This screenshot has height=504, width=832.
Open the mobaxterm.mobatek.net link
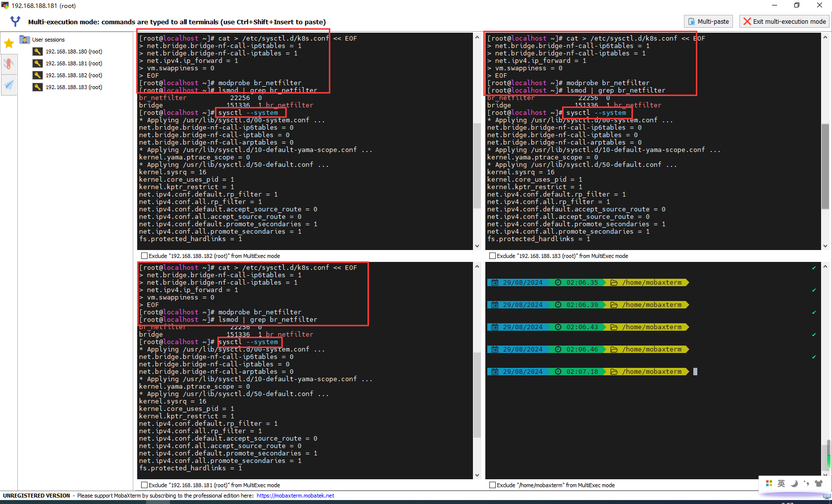[295, 496]
